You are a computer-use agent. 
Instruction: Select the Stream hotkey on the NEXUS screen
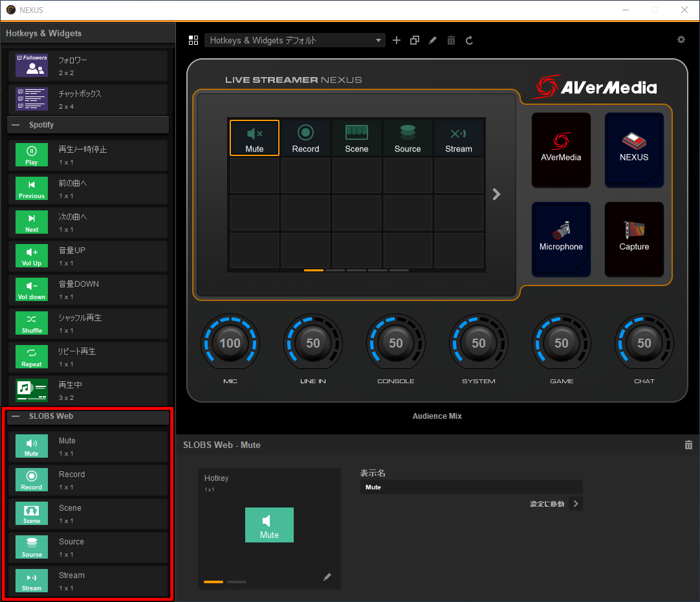pos(459,137)
